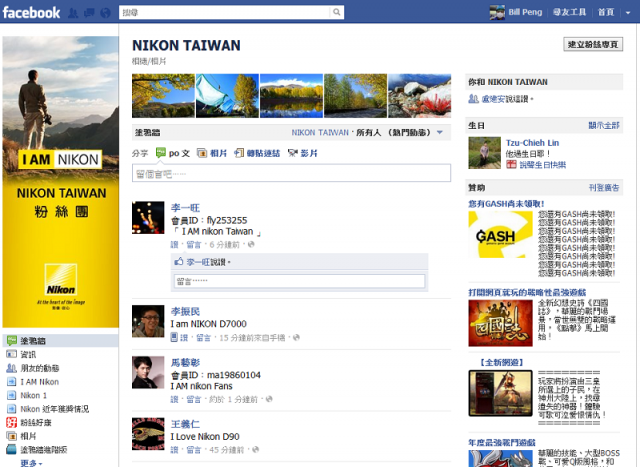The width and height of the screenshot is (640, 467).
Task: Select wall tab in left sidebar
Action: point(60,340)
